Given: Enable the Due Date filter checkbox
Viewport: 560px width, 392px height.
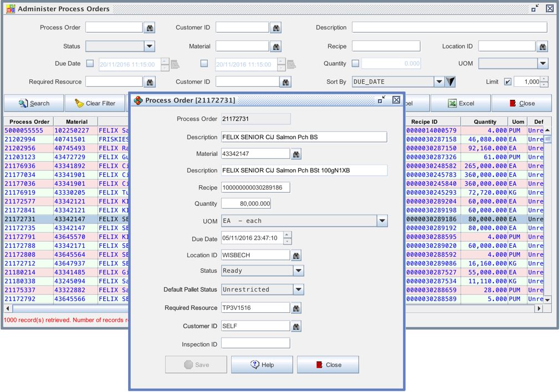Looking at the screenshot, I should coord(90,64).
